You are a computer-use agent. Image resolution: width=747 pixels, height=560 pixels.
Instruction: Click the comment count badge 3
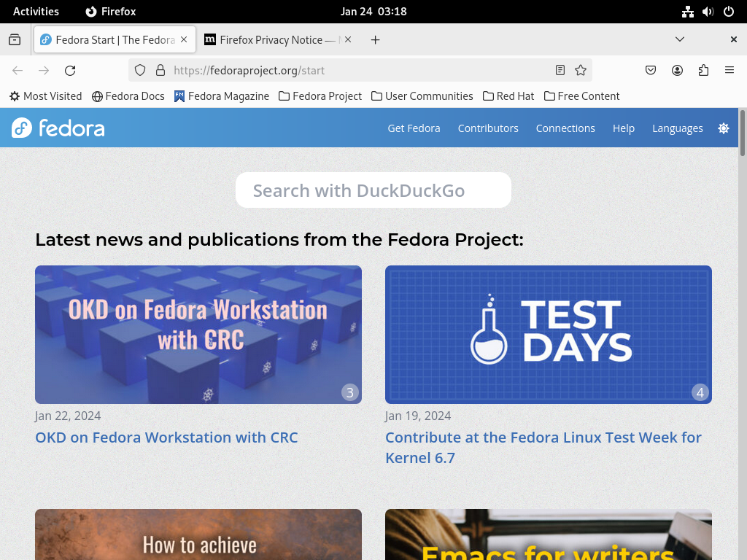(x=350, y=392)
